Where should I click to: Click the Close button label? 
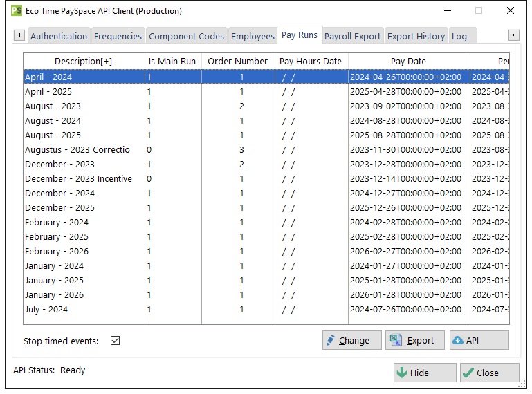(488, 373)
